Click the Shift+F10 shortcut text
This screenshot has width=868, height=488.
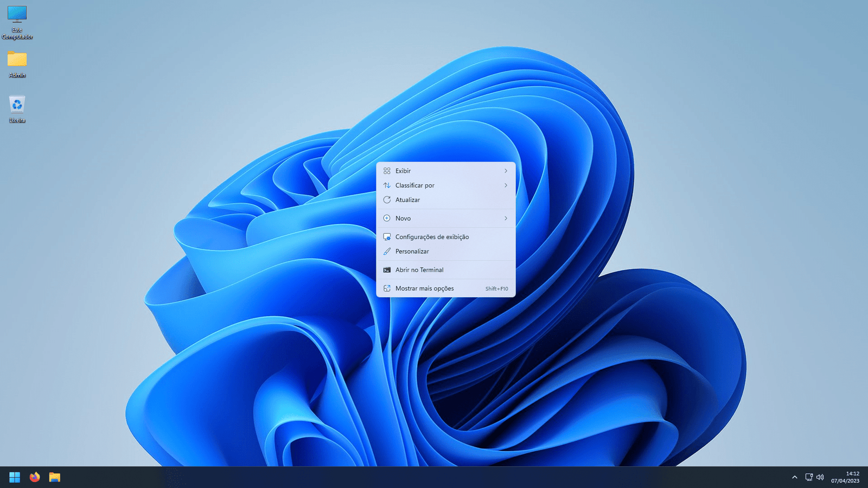(497, 289)
